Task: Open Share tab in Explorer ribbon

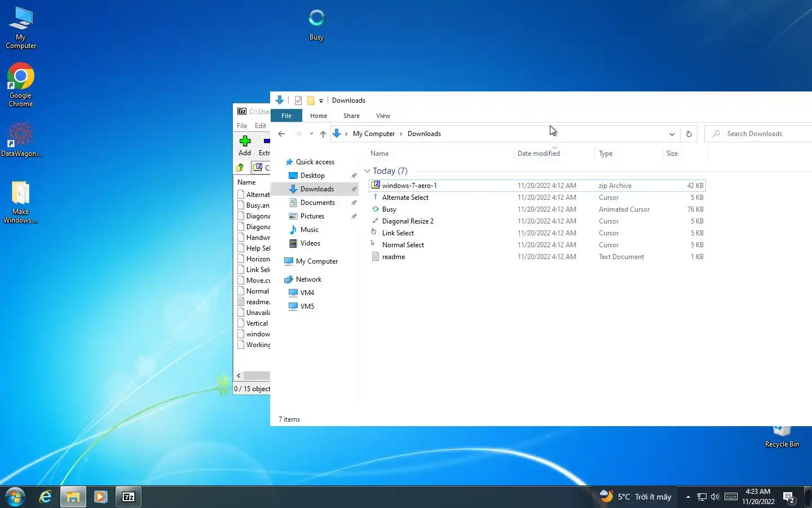Action: 351,116
